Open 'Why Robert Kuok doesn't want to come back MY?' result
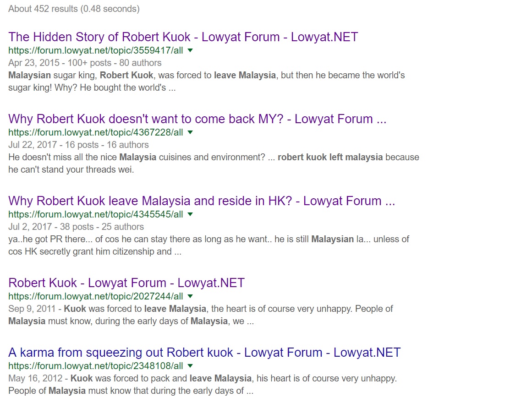The height and width of the screenshot is (408, 532). [x=197, y=119]
